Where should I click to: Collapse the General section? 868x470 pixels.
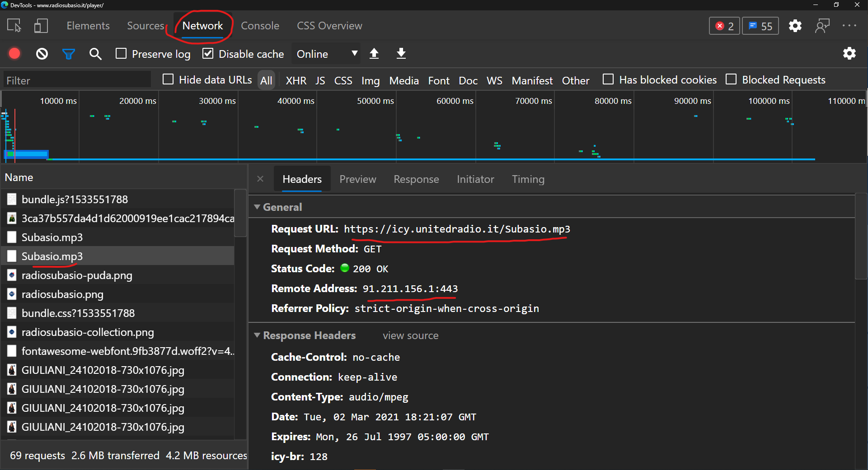pos(257,207)
